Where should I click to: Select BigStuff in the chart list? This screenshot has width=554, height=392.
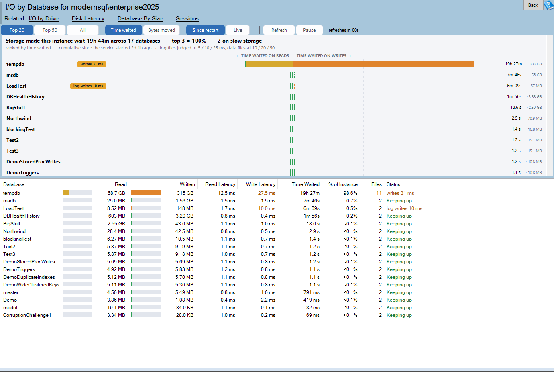click(16, 108)
